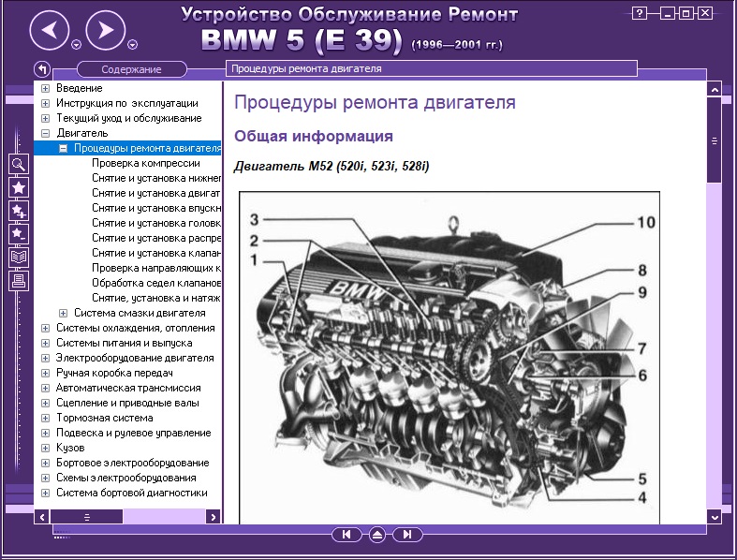
Task: Select Снятие и установка двигат... topic
Action: click(156, 193)
